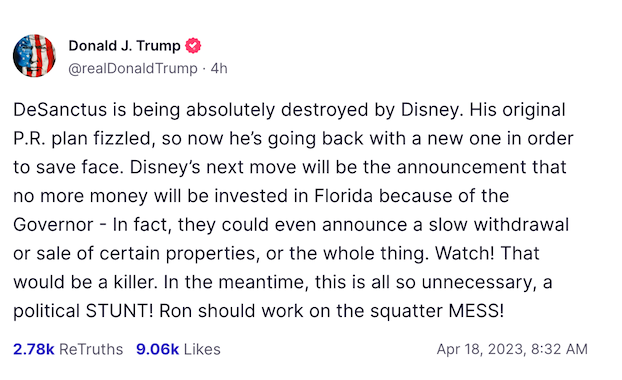Visit the @realDonaldTrump handle link
The width and height of the screenshot is (622, 380).
pyautogui.click(x=133, y=68)
